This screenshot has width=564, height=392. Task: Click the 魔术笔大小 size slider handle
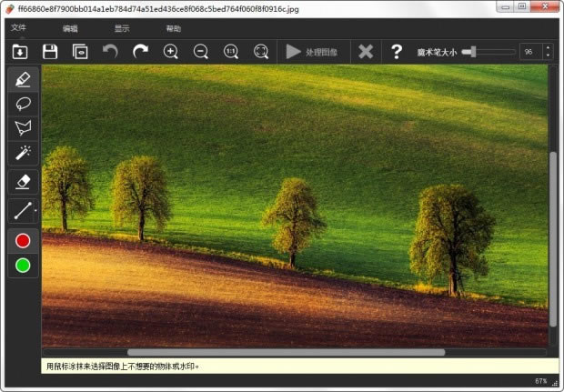[x=473, y=52]
